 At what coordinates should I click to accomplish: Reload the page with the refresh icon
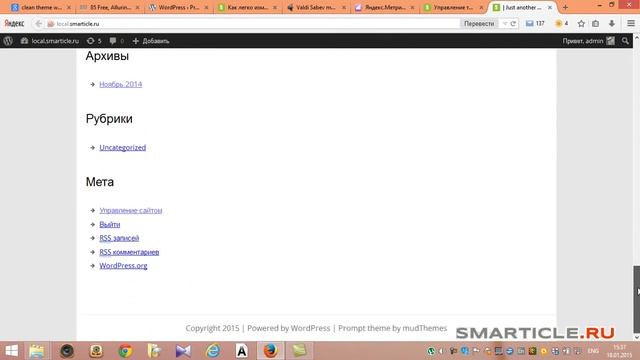(513, 24)
